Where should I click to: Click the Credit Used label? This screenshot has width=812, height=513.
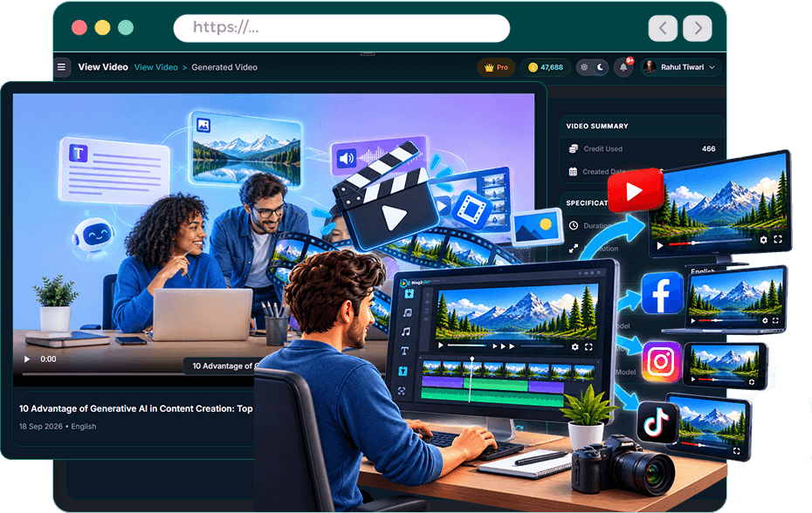click(x=602, y=148)
